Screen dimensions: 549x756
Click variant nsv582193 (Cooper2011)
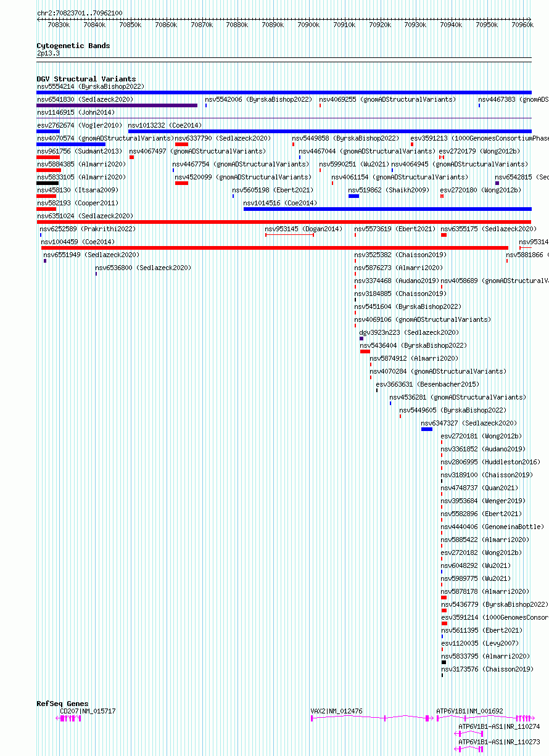tap(78, 203)
